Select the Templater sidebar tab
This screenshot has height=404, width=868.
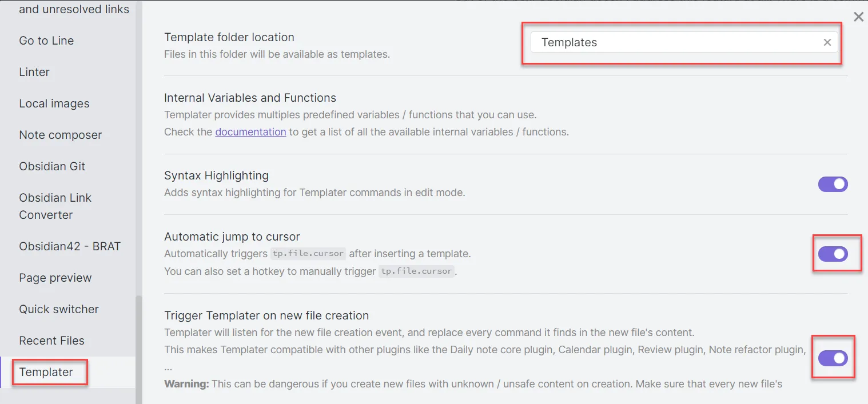(46, 372)
